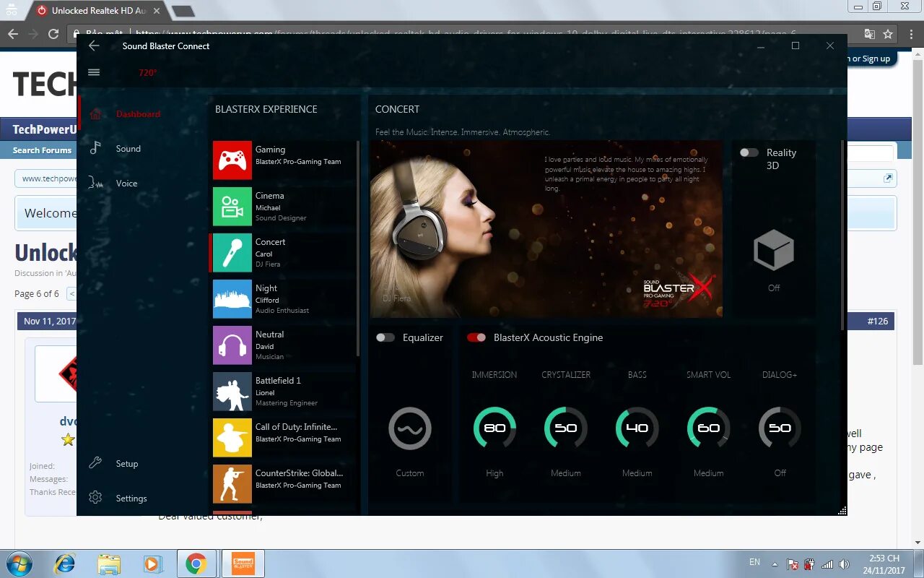Open the Sound music note icon
This screenshot has height=578, width=924.
tap(95, 148)
